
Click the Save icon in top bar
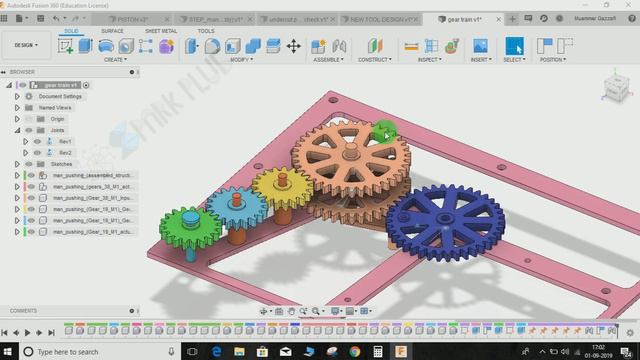pyautogui.click(x=40, y=18)
